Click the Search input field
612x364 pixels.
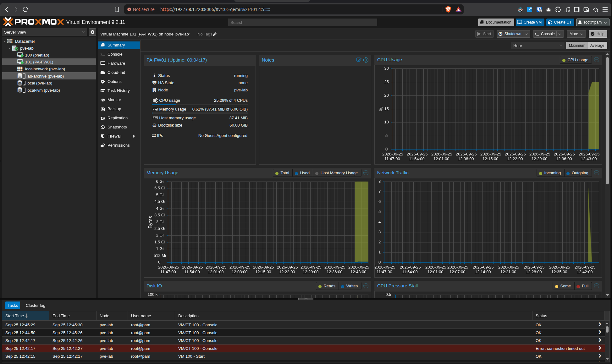302,22
